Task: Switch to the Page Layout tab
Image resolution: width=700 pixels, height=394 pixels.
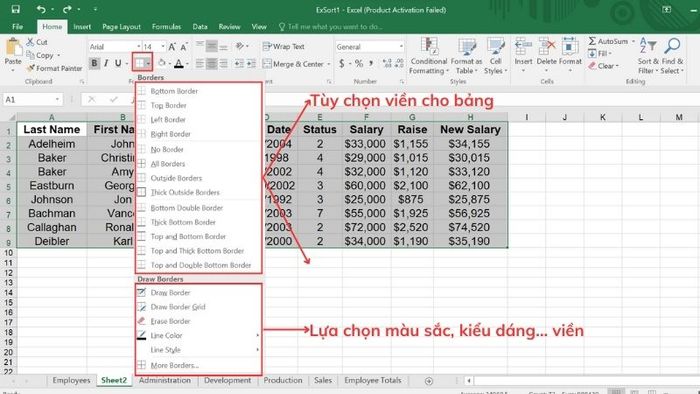Action: [121, 27]
